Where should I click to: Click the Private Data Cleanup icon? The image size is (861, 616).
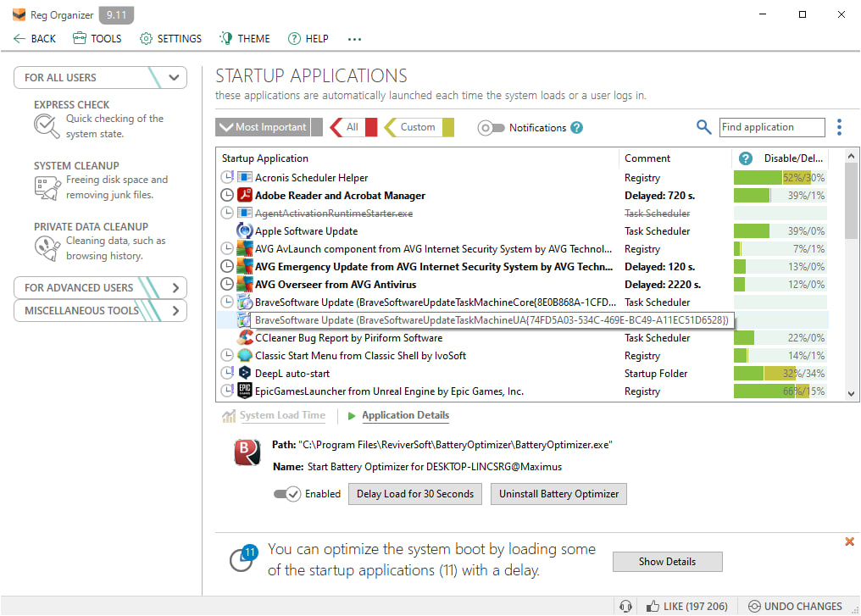[47, 248]
